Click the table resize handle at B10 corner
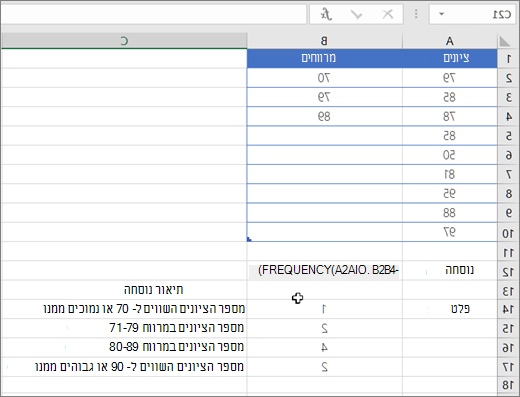Screen dimensions: 520x397 click(249, 239)
